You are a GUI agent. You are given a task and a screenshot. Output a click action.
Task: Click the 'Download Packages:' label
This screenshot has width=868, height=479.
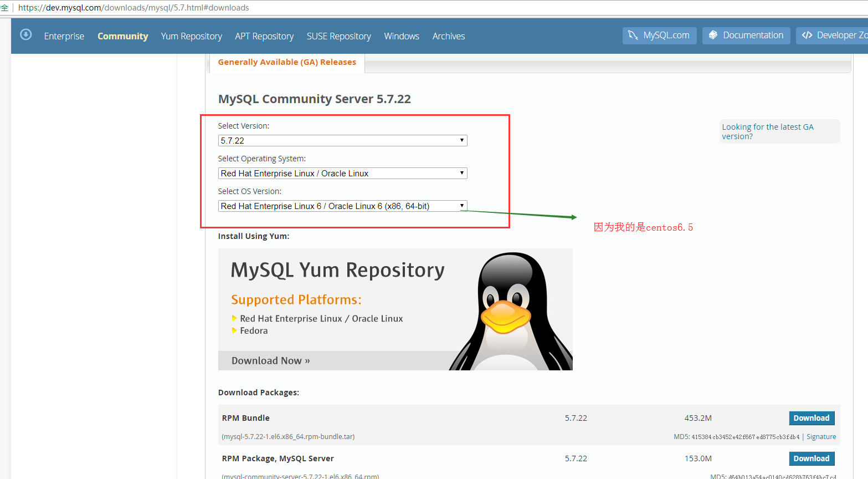pos(259,393)
